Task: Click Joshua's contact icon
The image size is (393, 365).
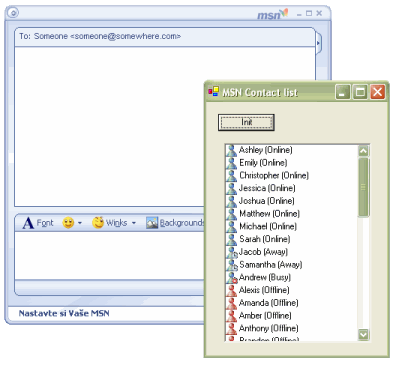Action: click(x=231, y=201)
